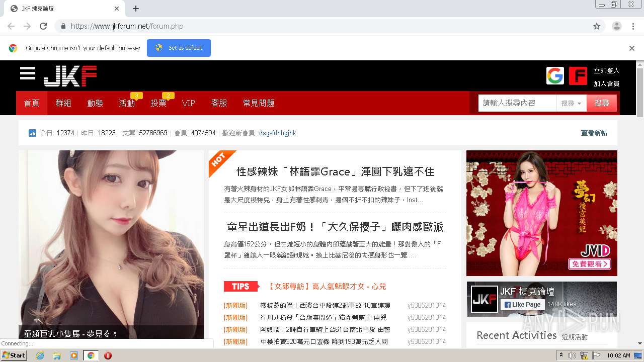Click the JVID advertisement banner
The width and height of the screenshot is (644, 362).
click(542, 213)
